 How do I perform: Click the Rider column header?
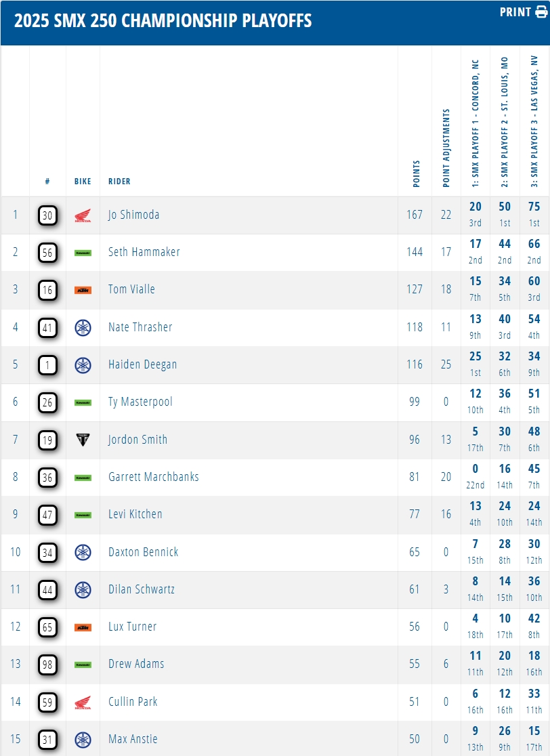pos(119,182)
